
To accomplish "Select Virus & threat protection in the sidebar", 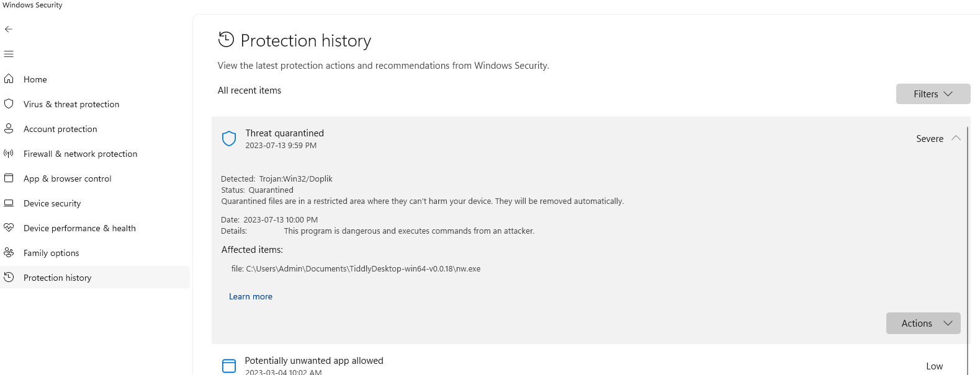I will [71, 104].
